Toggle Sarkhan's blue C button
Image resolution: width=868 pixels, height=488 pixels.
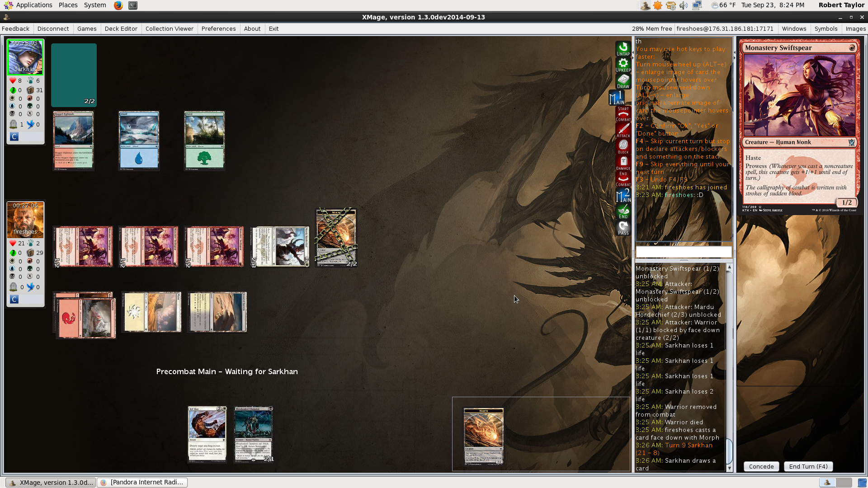tap(14, 136)
